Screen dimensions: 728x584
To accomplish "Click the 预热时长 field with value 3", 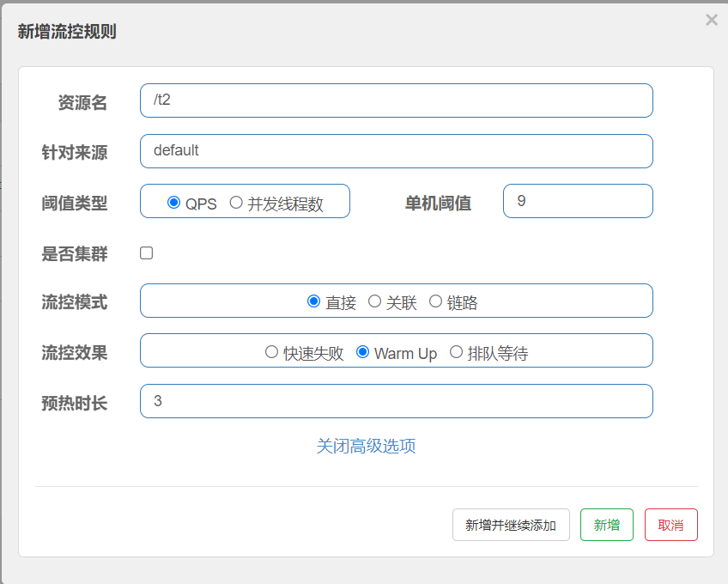I will pos(396,401).
